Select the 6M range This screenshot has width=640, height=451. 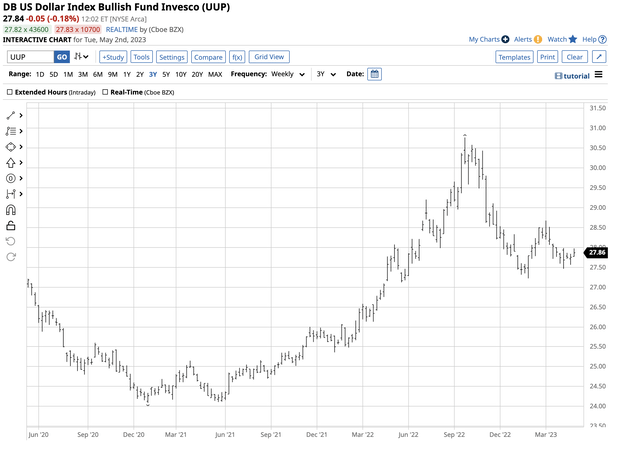coord(98,74)
